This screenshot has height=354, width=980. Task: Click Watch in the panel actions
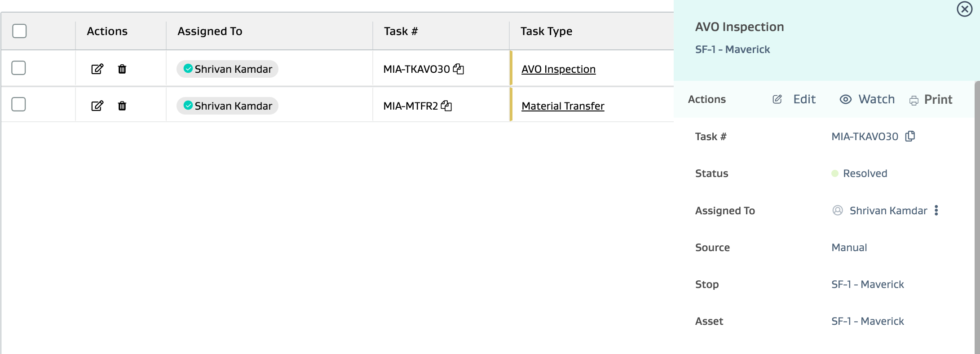click(867, 99)
